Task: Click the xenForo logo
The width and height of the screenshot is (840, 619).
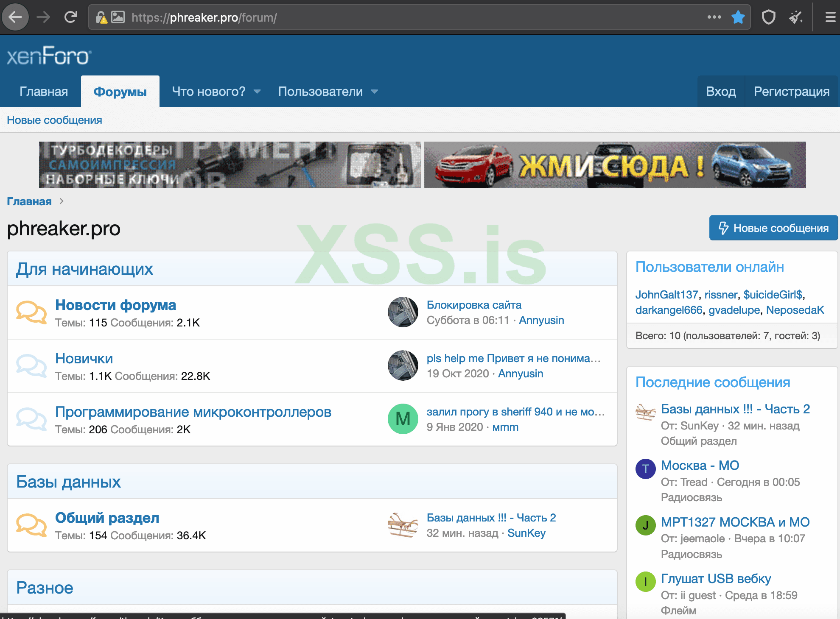Action: click(49, 56)
